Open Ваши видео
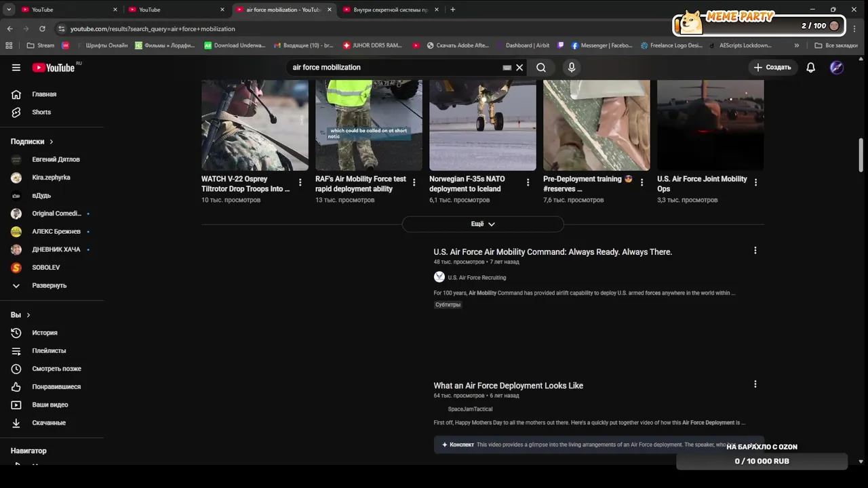This screenshot has width=868, height=488. pyautogui.click(x=52, y=405)
